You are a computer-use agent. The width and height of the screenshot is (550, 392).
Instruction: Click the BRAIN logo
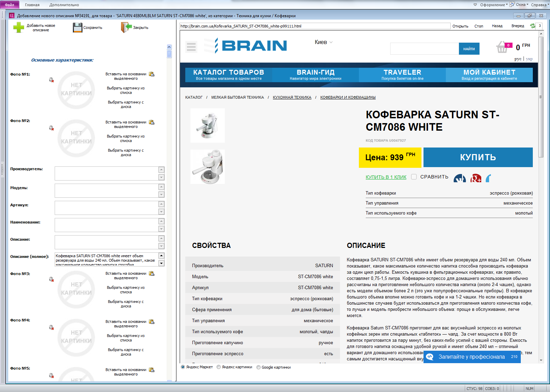(246, 45)
